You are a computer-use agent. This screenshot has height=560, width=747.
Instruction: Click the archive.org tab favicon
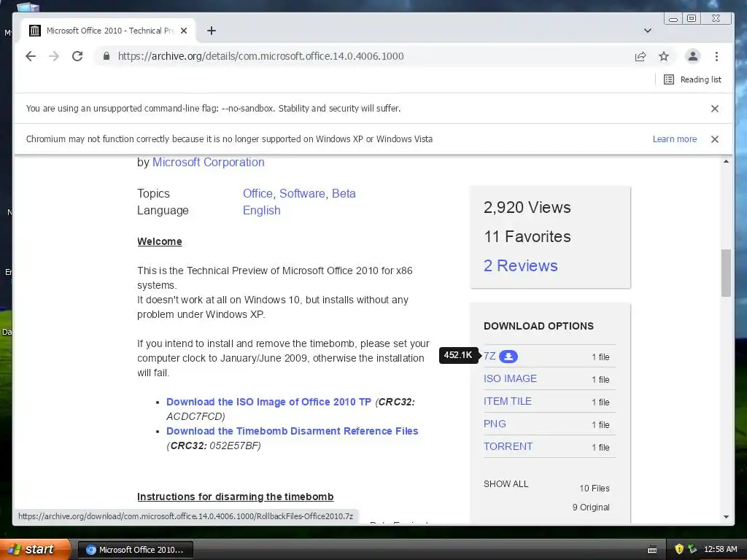[35, 31]
